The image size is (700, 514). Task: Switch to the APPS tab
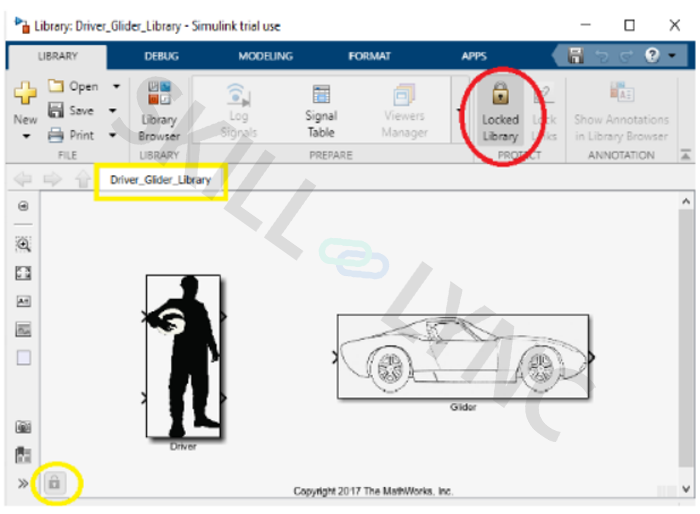(474, 56)
